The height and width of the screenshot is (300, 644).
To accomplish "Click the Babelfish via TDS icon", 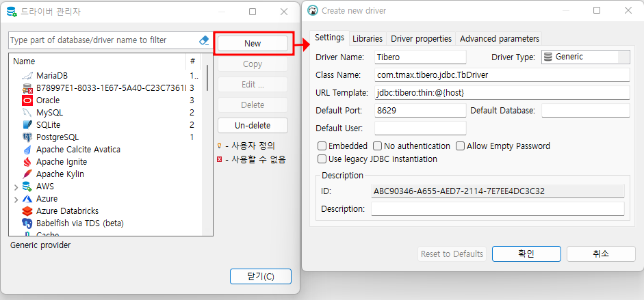I will tap(27, 223).
